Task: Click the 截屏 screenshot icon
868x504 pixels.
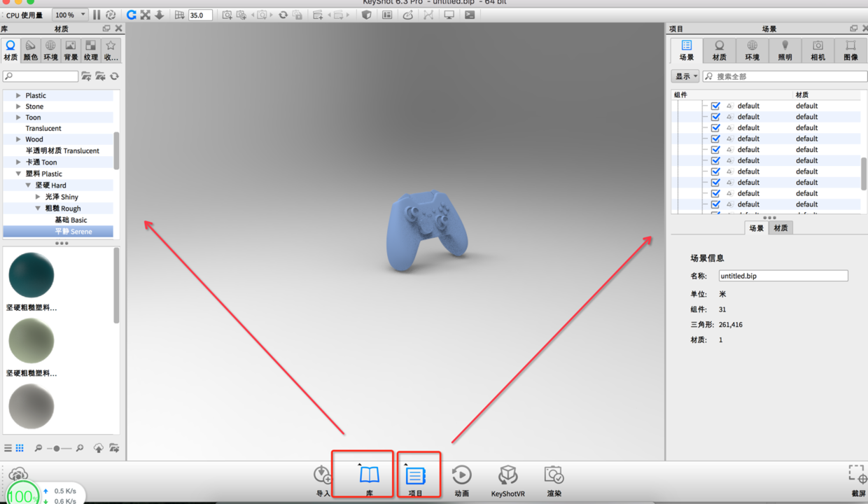Action: 858,480
